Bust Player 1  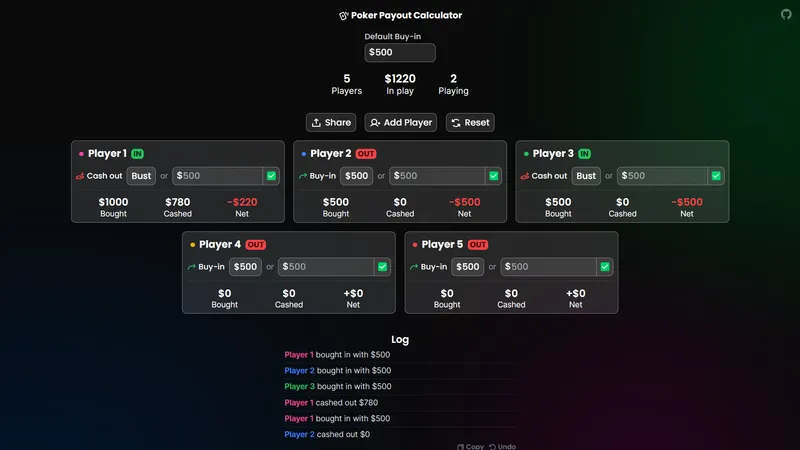(x=141, y=176)
